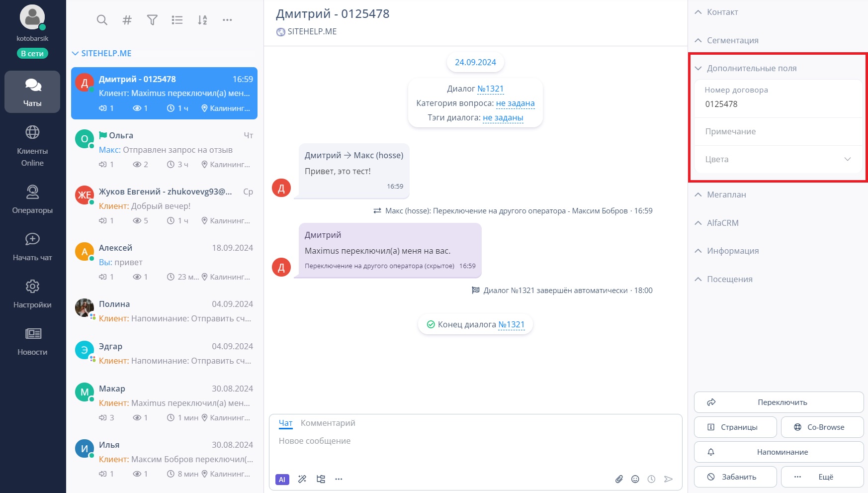The width and height of the screenshot is (868, 493).
Task: Attach a file with the paperclip icon
Action: (619, 479)
